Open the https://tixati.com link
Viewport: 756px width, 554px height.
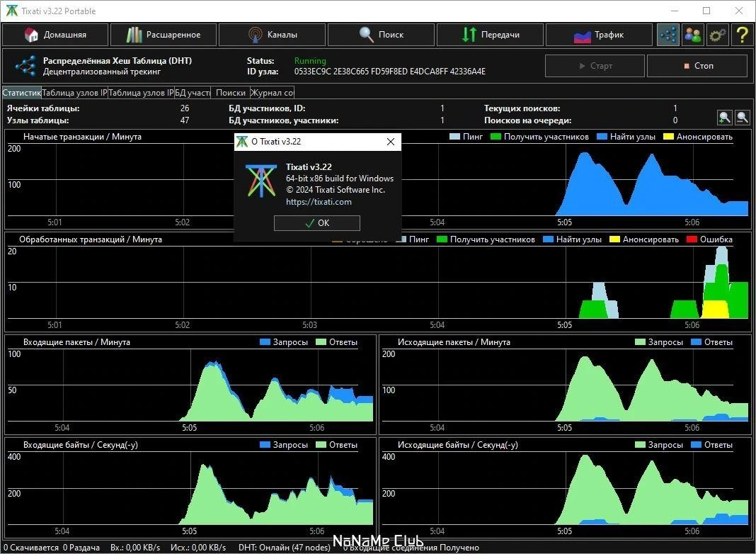tap(319, 202)
